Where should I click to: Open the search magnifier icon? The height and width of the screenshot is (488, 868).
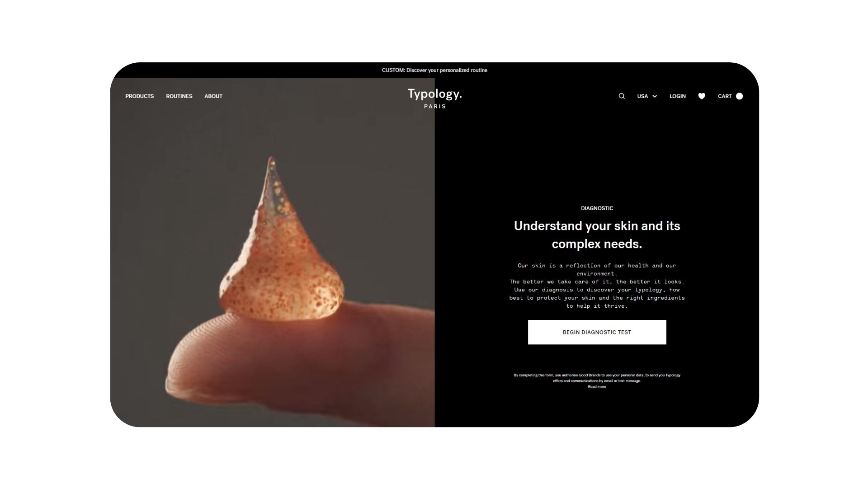pyautogui.click(x=622, y=96)
